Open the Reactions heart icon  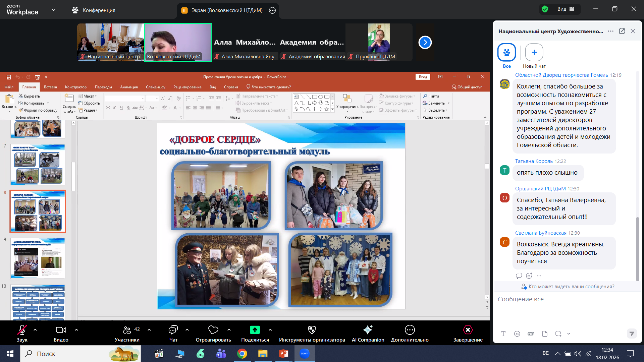point(213,330)
